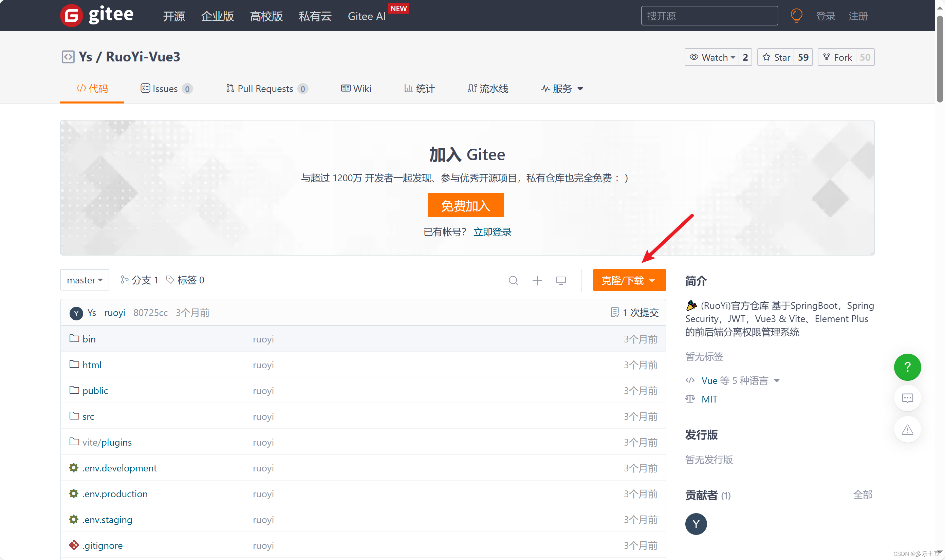The width and height of the screenshot is (945, 560).
Task: Click the 立即登录 link
Action: [x=492, y=232]
